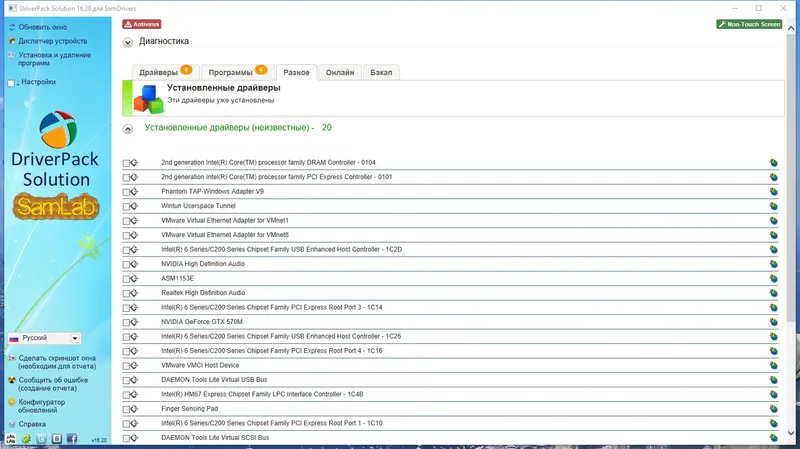Click the arrow icon beside HM67 LPC Interface Controller - 1C4B
The image size is (800, 449).
click(x=134, y=394)
